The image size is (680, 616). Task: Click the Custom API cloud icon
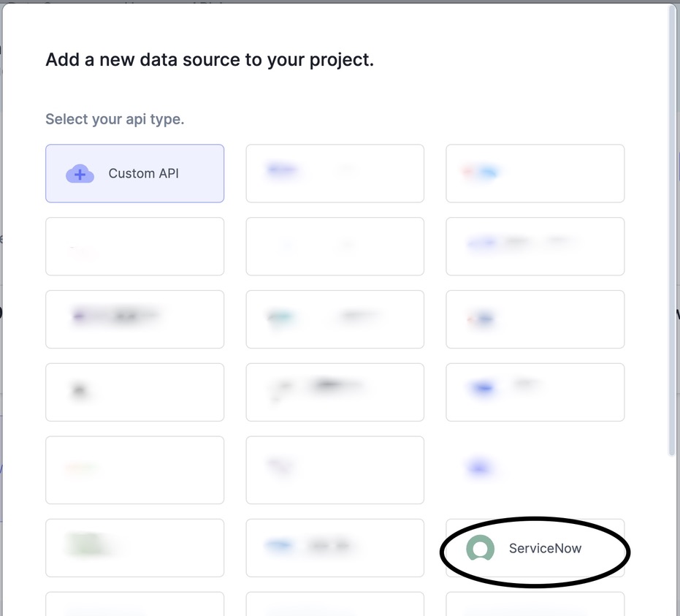[x=80, y=174]
